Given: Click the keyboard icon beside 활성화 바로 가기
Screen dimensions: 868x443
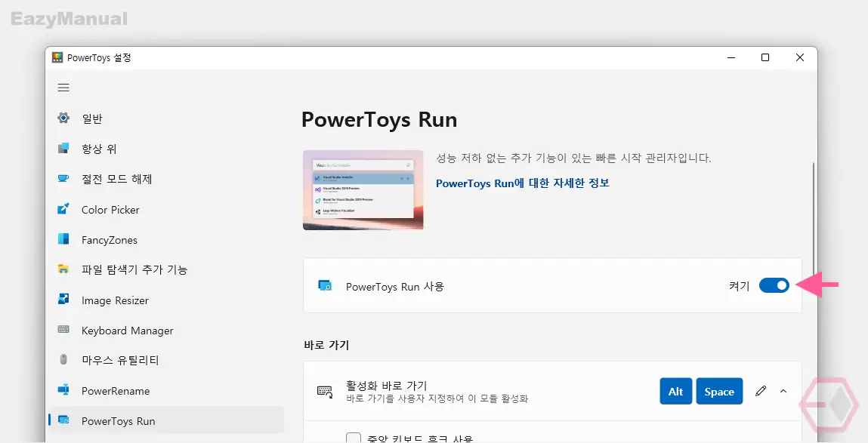Looking at the screenshot, I should tap(325, 392).
